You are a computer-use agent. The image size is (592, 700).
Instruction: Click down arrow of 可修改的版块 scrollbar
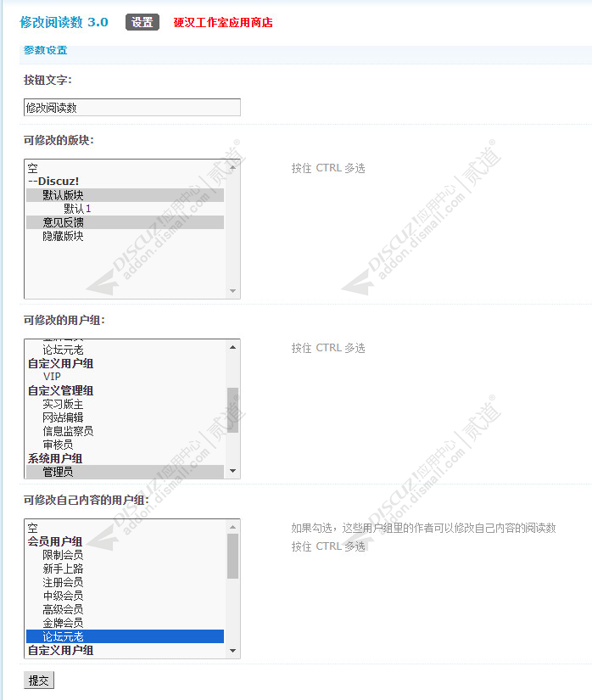232,291
